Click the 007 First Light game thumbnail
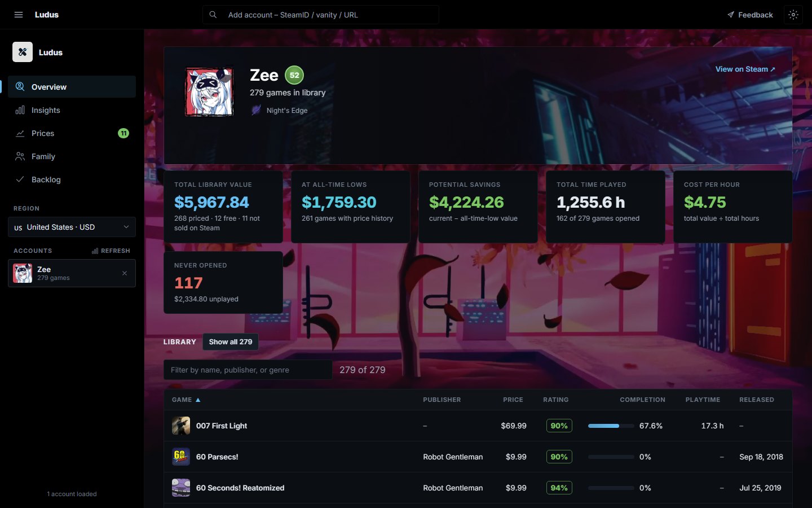 click(181, 426)
